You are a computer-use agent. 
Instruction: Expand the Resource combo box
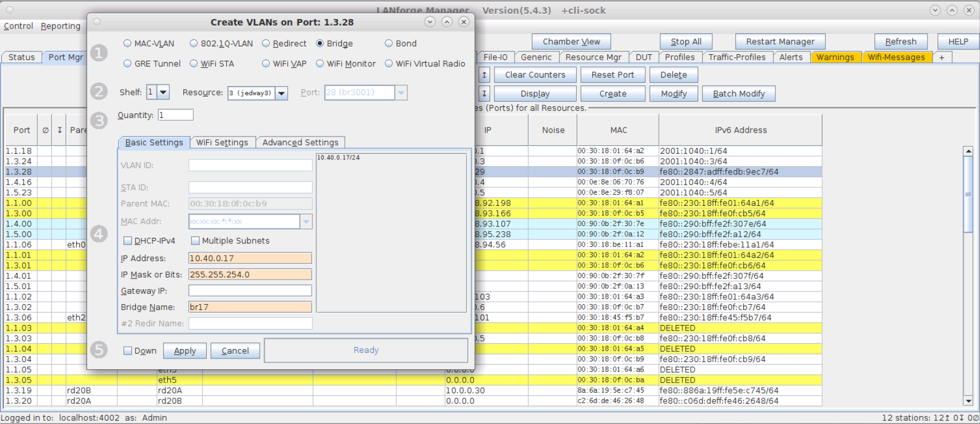click(x=282, y=93)
